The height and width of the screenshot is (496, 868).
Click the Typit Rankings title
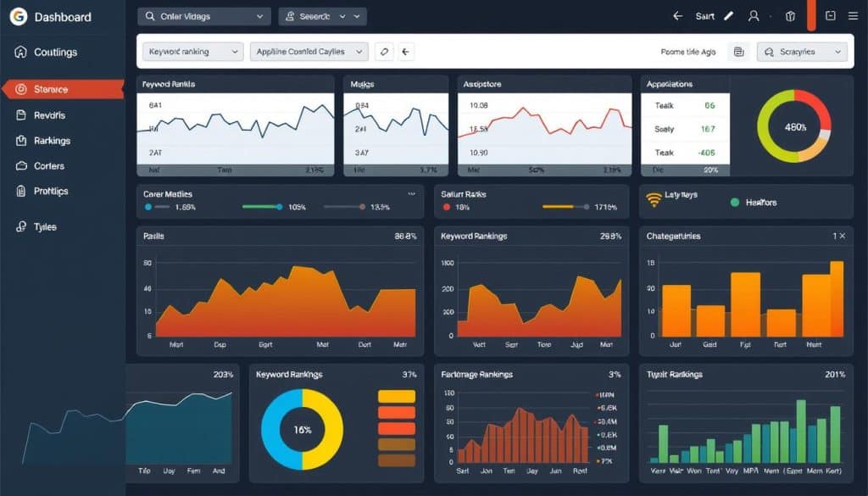point(674,375)
